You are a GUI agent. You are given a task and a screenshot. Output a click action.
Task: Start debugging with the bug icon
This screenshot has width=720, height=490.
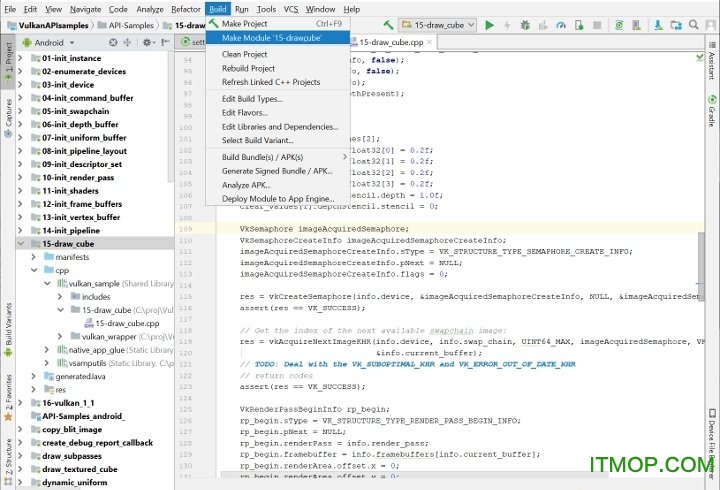click(525, 25)
